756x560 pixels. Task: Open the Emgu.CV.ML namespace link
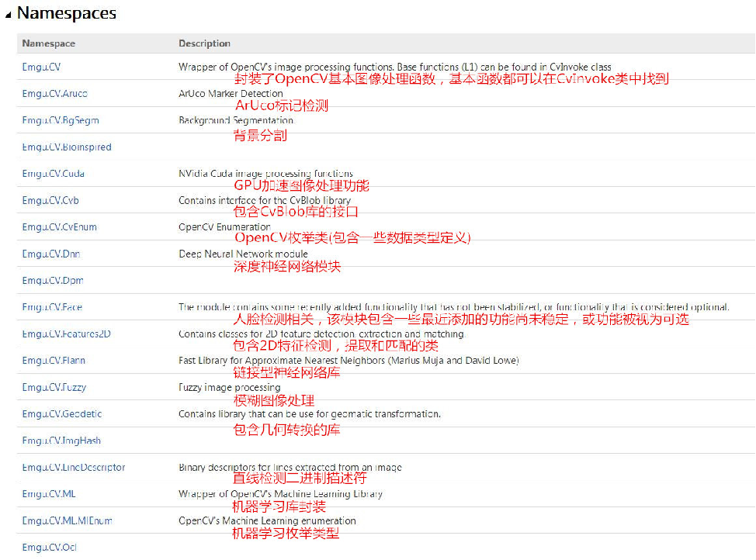49,494
